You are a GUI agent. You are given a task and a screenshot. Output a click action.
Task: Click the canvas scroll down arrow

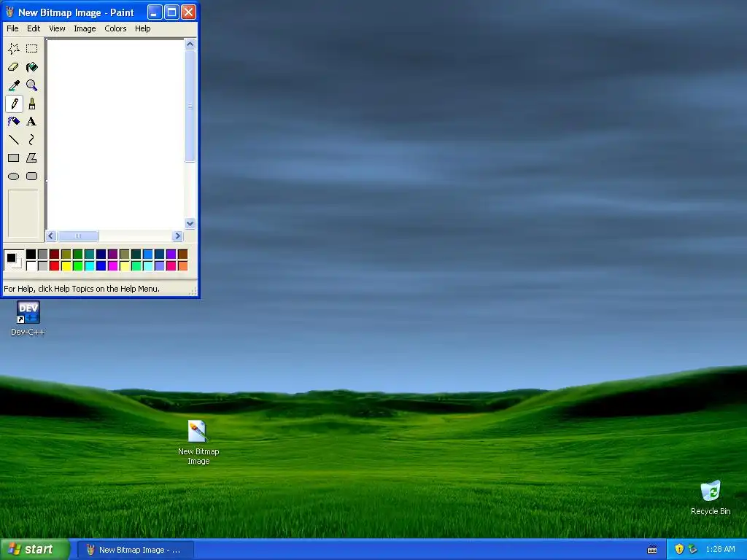click(x=190, y=224)
